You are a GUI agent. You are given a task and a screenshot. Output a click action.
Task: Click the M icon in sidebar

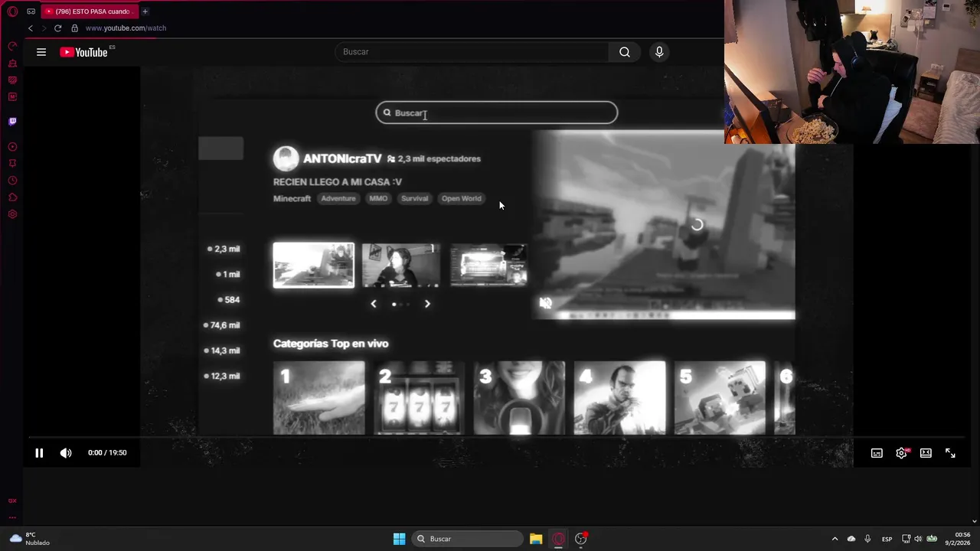click(12, 97)
